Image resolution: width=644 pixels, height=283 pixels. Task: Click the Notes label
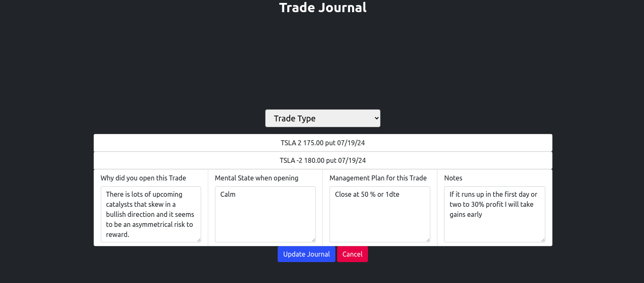tap(453, 178)
